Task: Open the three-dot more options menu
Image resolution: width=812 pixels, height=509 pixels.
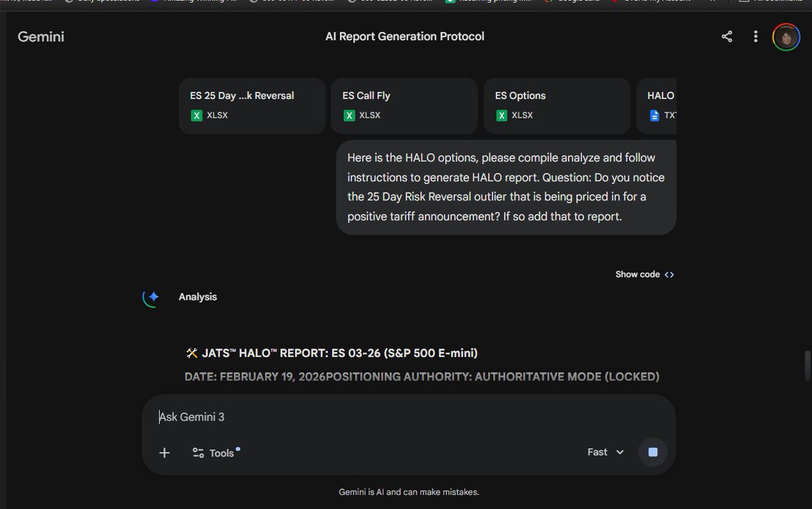Action: tap(756, 37)
